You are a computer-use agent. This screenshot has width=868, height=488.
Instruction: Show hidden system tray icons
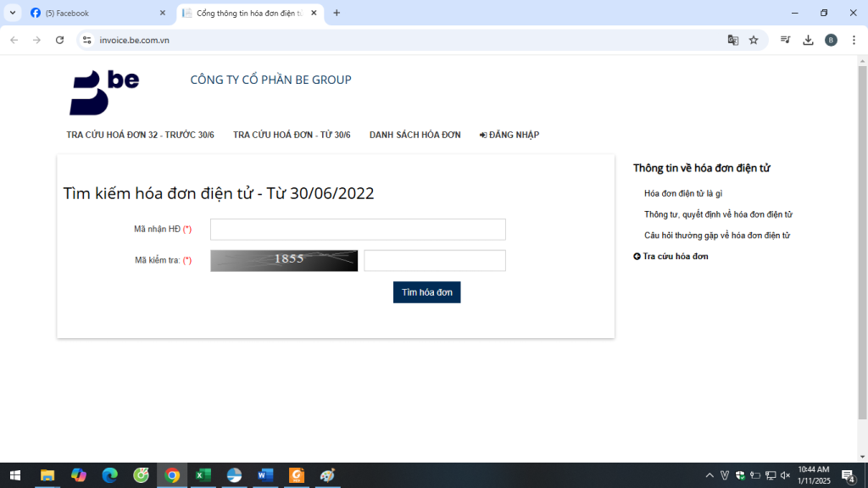pos(709,475)
